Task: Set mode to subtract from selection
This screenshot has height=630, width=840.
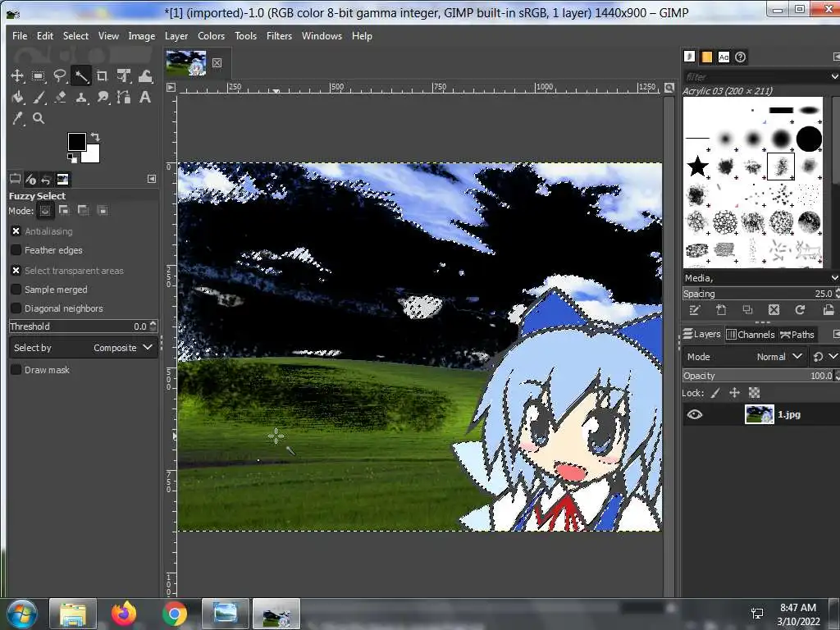Action: 84,211
